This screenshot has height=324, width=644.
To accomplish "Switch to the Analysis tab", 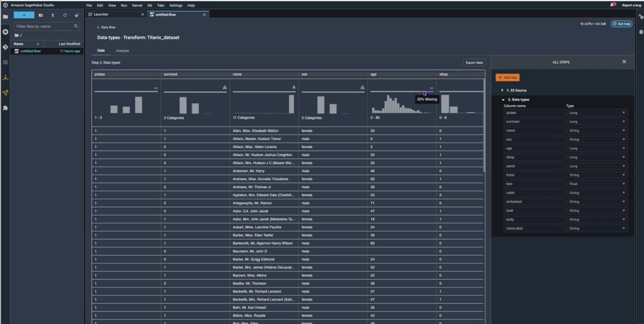I will click(x=122, y=51).
